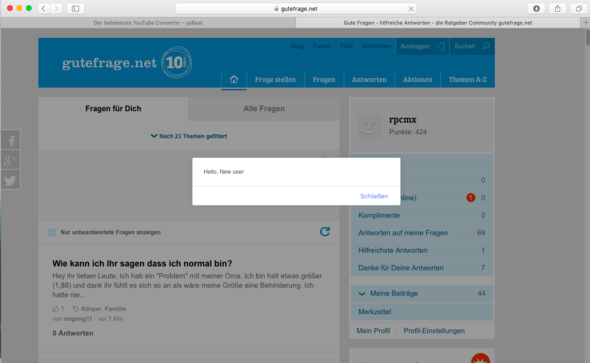Enable Nur unbeantwortete Fragen anzeigen checkbox

[x=52, y=232]
